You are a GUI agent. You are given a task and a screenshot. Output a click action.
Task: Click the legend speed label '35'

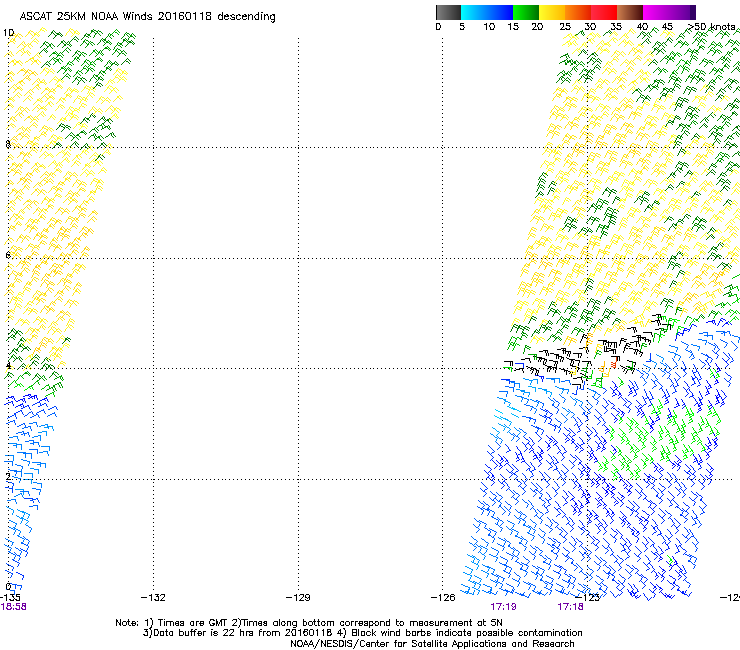tap(616, 27)
